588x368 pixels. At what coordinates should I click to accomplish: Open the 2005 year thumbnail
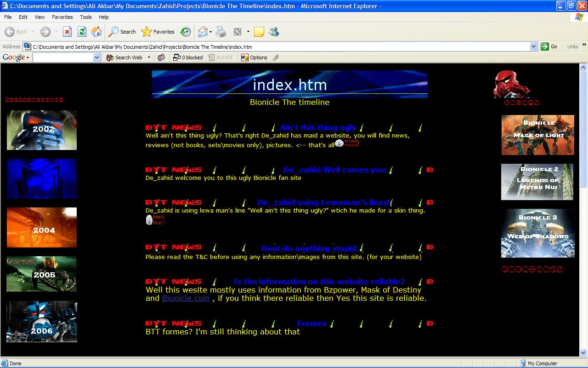(42, 274)
